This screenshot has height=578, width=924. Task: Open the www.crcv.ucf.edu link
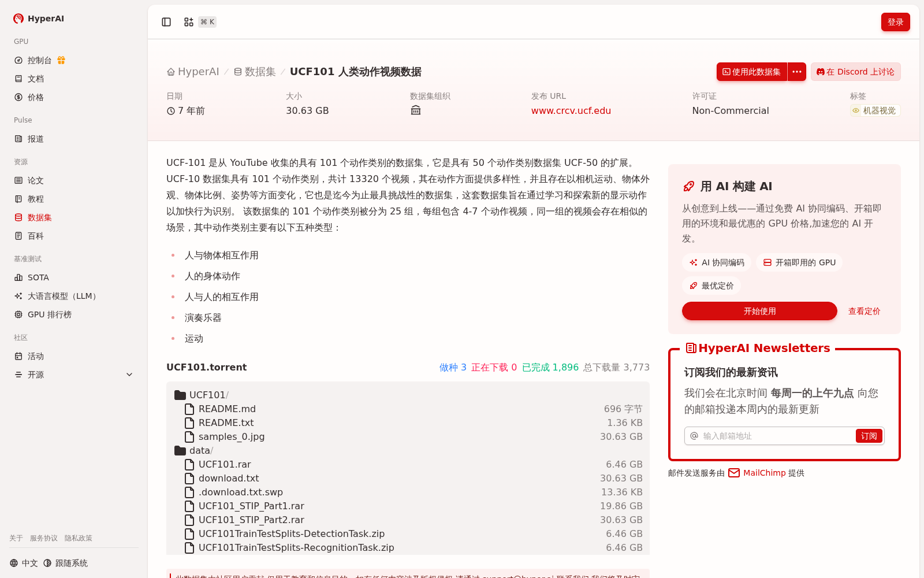[x=571, y=110]
